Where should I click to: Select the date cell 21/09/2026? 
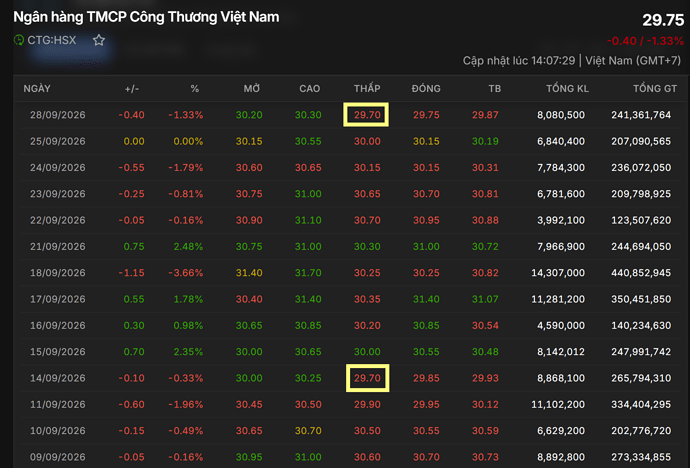58,247
